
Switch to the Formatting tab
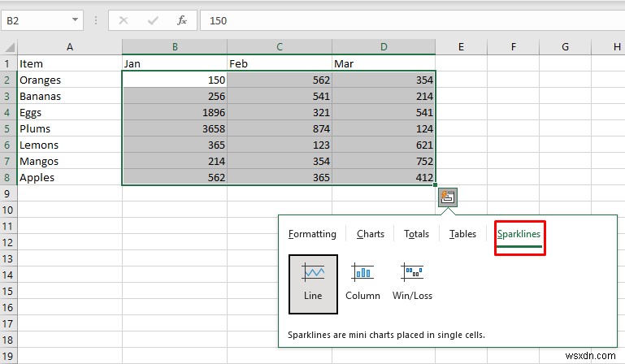point(312,234)
